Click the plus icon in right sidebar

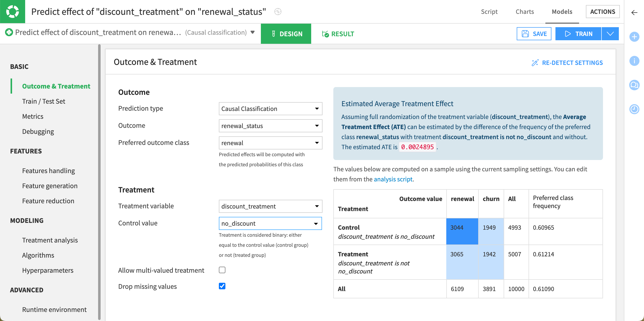(634, 37)
